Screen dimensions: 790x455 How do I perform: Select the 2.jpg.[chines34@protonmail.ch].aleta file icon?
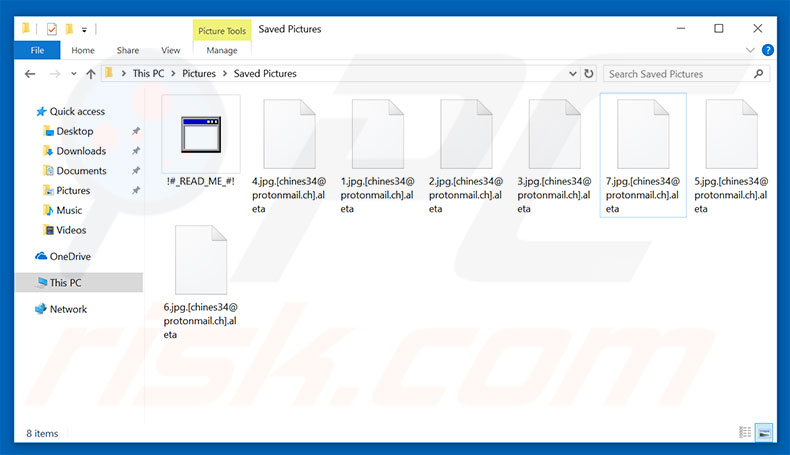[466, 134]
